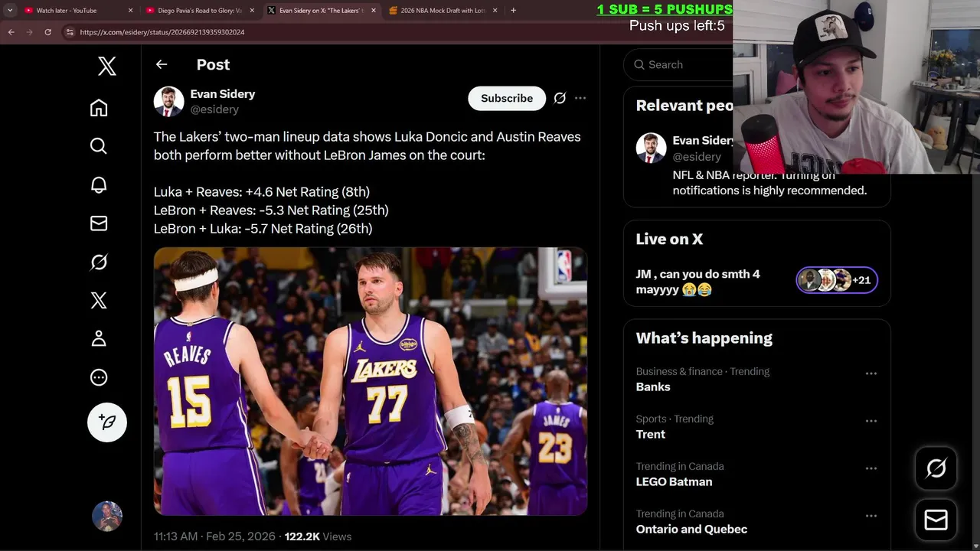Open the floating messages button at bottom right
The height and width of the screenshot is (551, 980).
click(936, 520)
